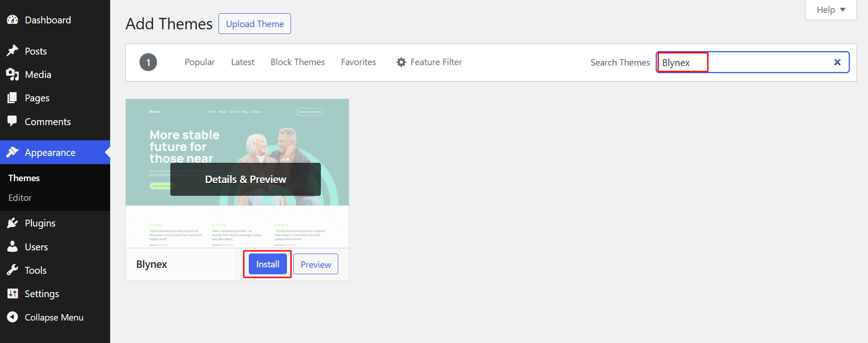The image size is (868, 343).
Task: Click the Search Themes label
Action: pyautogui.click(x=620, y=62)
